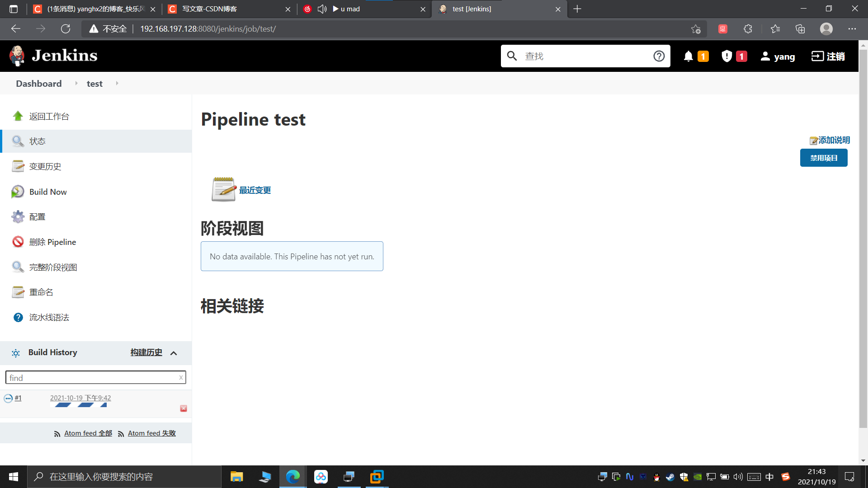Collapse the Build History panel
868x488 pixels.
click(174, 353)
